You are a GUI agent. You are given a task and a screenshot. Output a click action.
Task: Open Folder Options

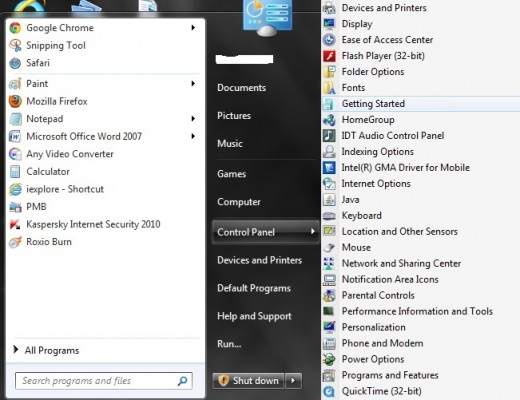[373, 72]
